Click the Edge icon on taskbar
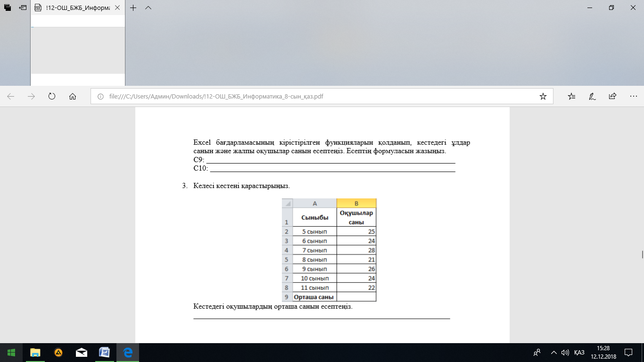644x362 pixels. tap(127, 353)
